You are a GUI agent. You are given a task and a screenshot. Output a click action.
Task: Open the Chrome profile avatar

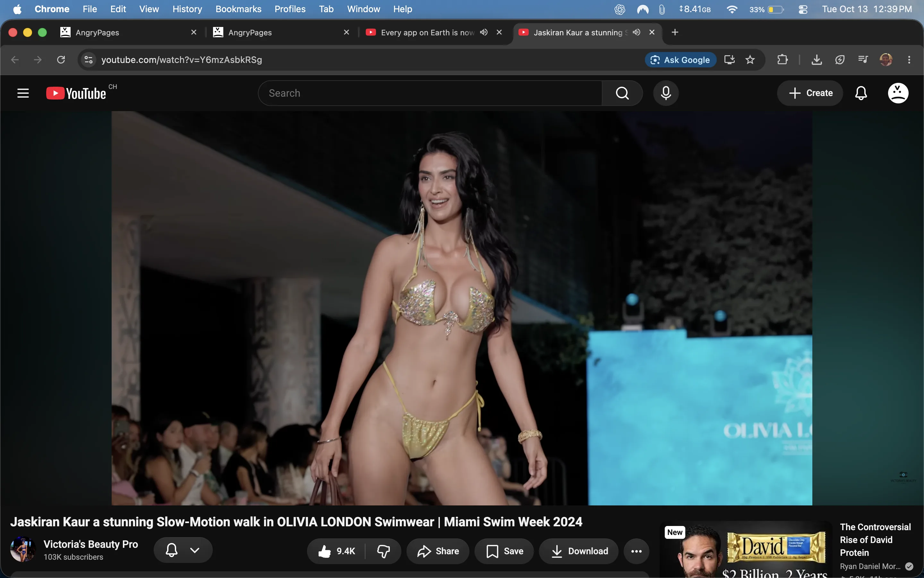click(886, 60)
